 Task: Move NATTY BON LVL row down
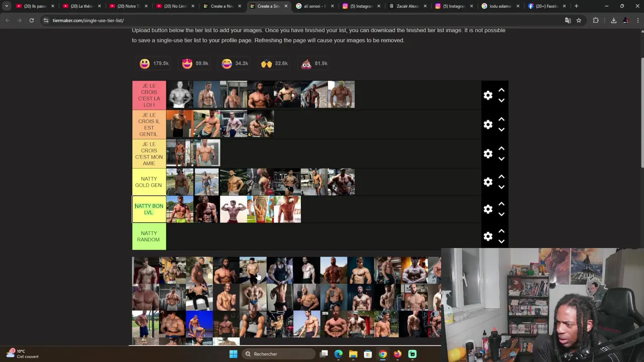tap(502, 214)
